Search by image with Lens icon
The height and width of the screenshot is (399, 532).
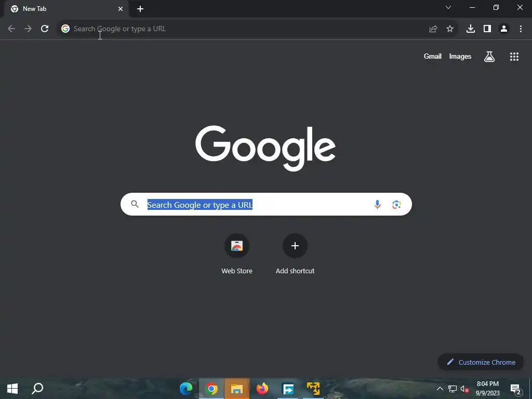(x=396, y=204)
